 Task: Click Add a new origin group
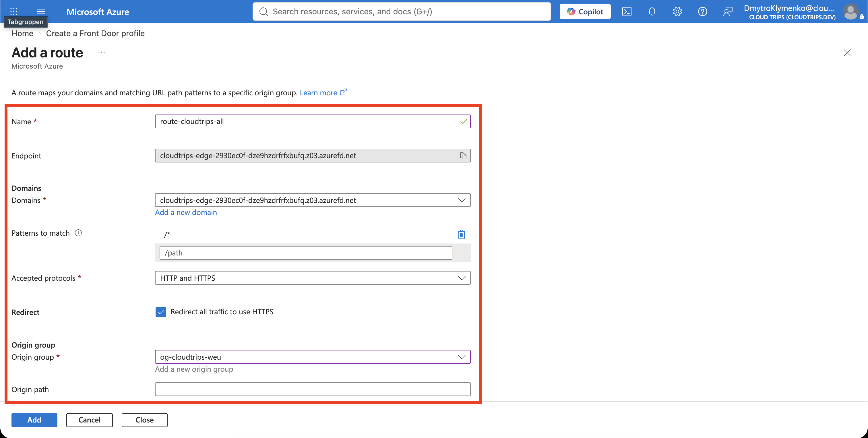(194, 369)
